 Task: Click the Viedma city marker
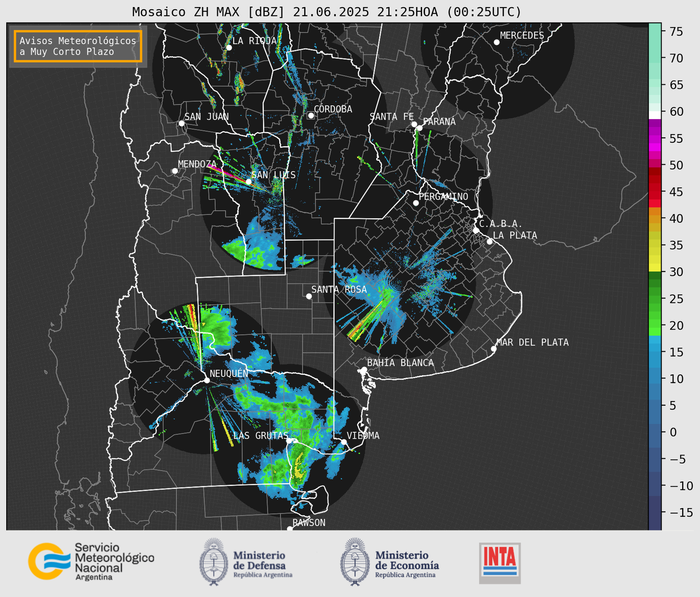[x=344, y=442]
